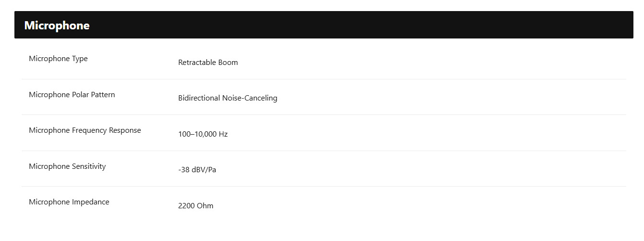The width and height of the screenshot is (644, 241).
Task: Select the Microphone Frequency Response label
Action: [85, 130]
